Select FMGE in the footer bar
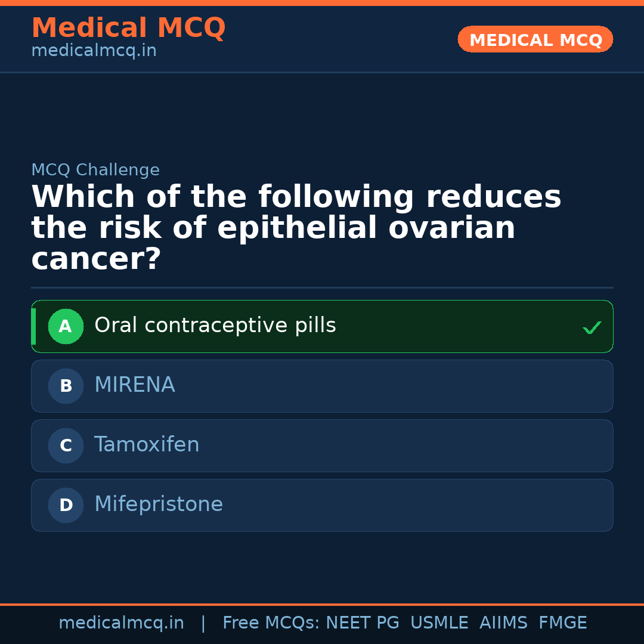The height and width of the screenshot is (644, 644). coord(563,623)
